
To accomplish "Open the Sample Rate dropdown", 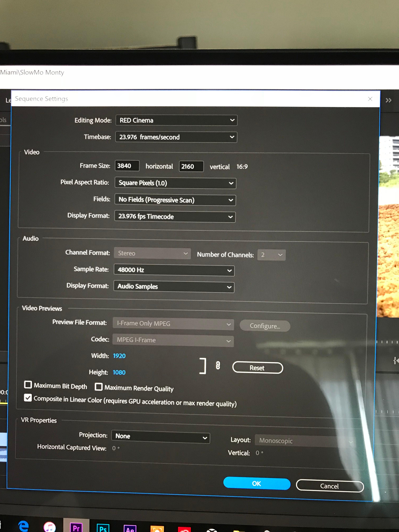I will [174, 270].
